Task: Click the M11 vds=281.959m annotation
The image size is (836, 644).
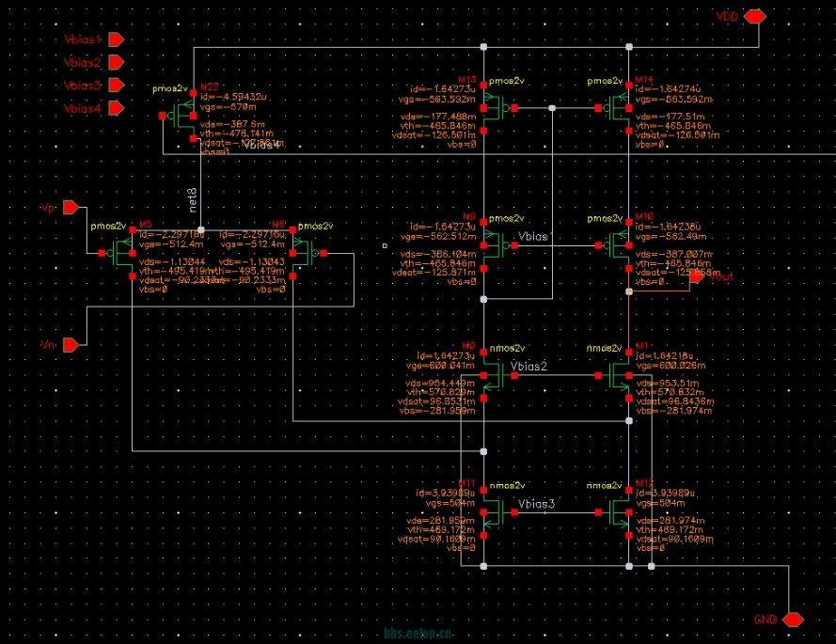Action: click(x=440, y=520)
